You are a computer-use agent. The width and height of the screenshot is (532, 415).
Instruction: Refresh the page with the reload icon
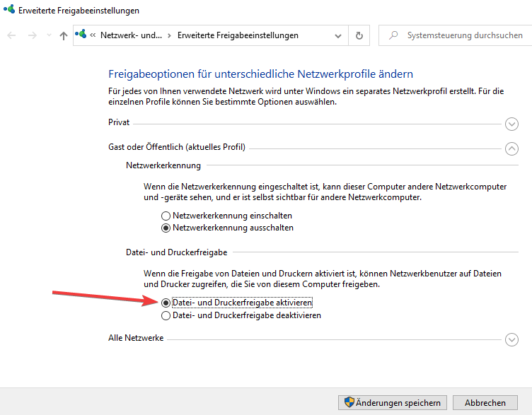[359, 35]
